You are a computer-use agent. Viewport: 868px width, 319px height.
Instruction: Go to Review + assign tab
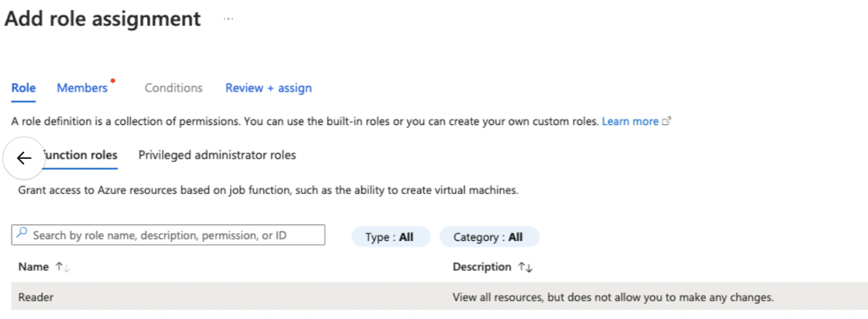tap(268, 88)
